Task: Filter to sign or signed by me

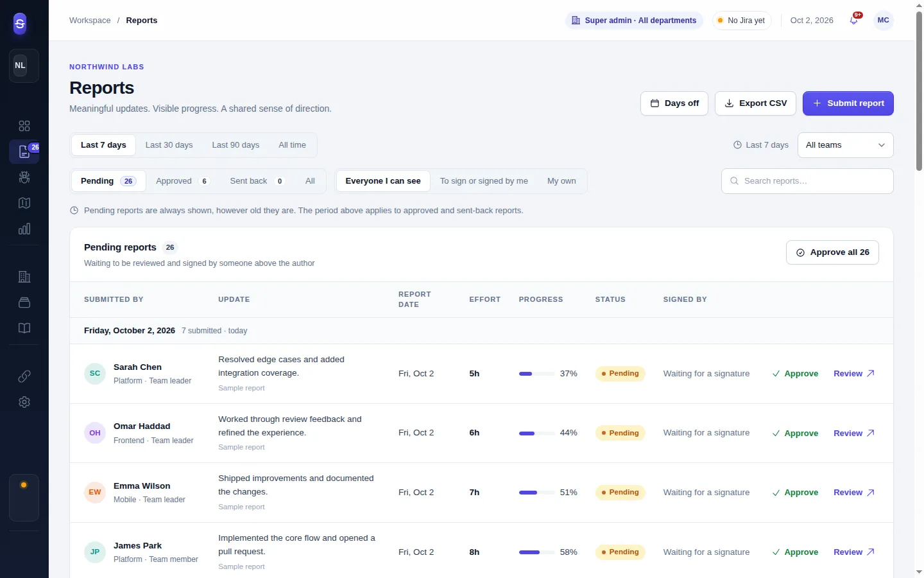Action: pyautogui.click(x=484, y=181)
